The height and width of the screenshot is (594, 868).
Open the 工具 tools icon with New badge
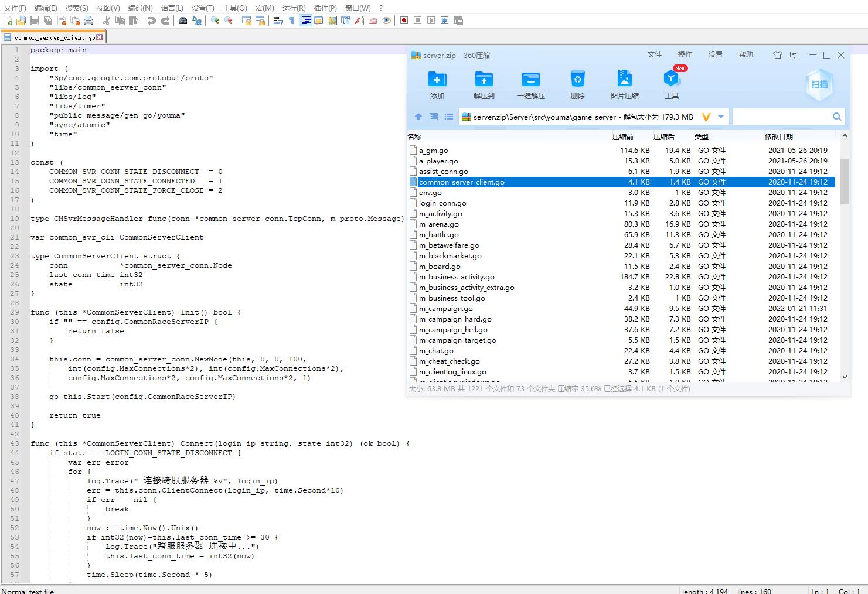pos(671,79)
